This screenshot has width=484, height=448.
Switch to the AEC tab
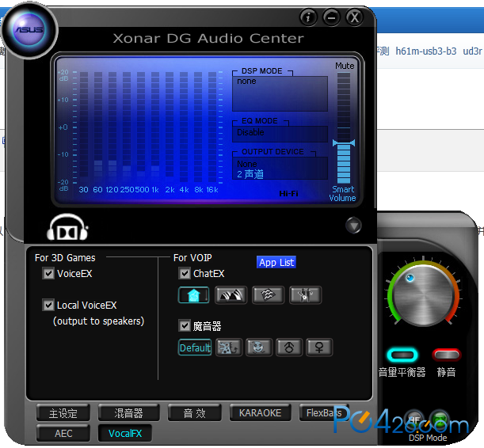point(63,433)
